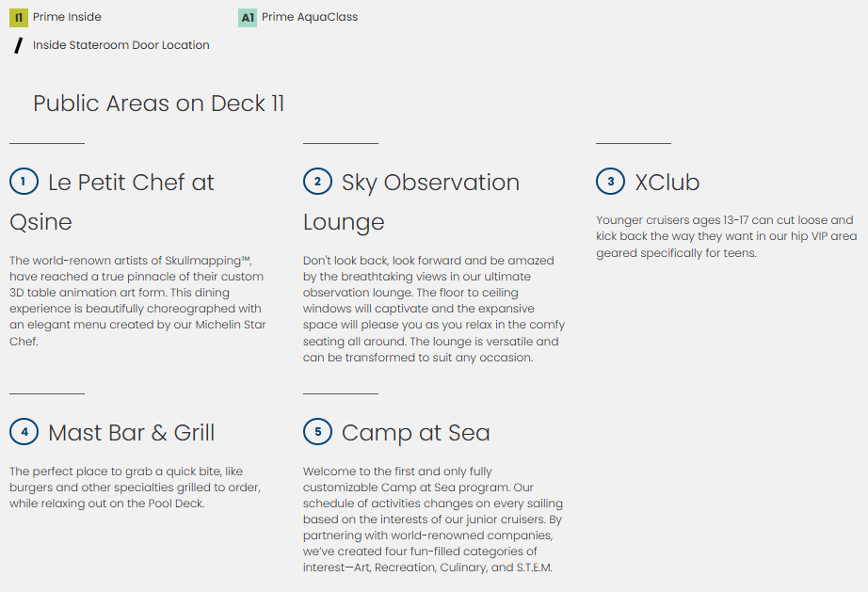
Task: Select the Camp at Sea heading
Action: coord(415,433)
